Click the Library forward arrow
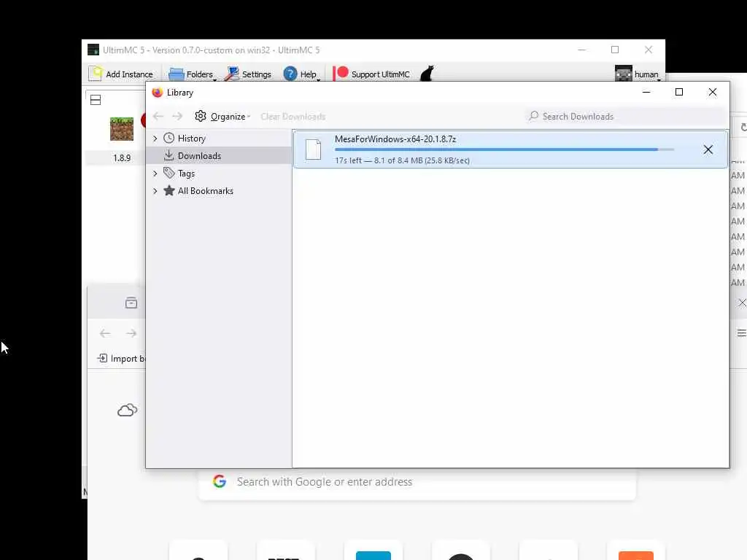The image size is (747, 560). click(177, 116)
